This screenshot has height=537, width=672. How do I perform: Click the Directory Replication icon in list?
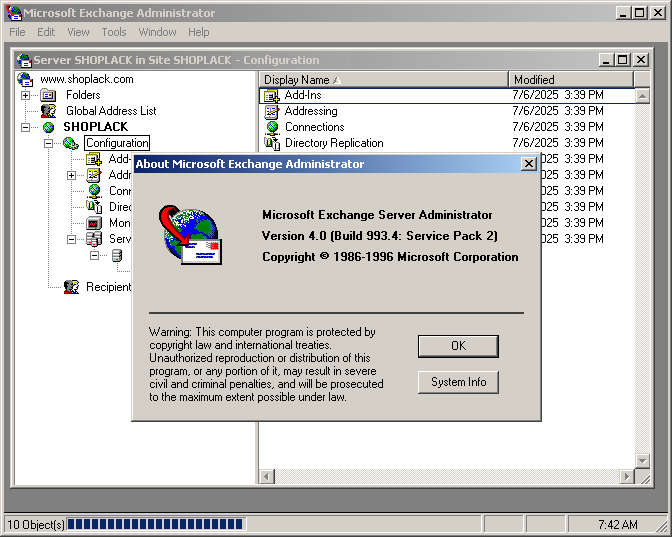pos(272,143)
